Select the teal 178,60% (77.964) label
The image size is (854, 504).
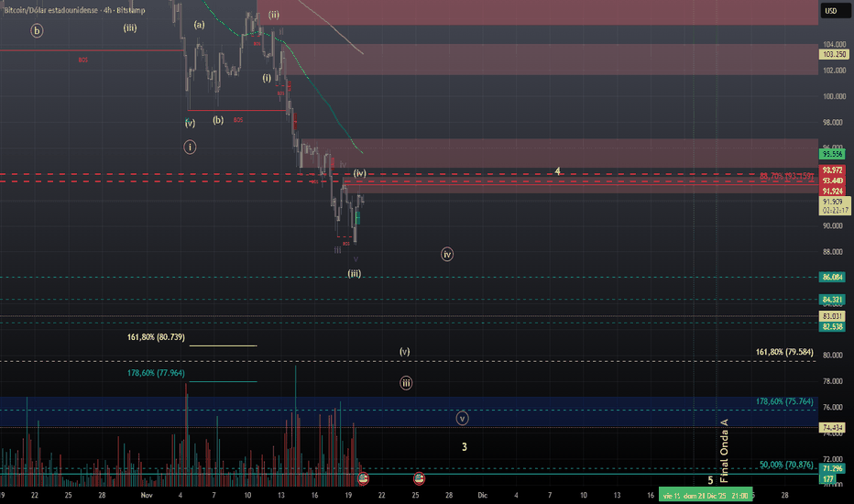pos(156,373)
